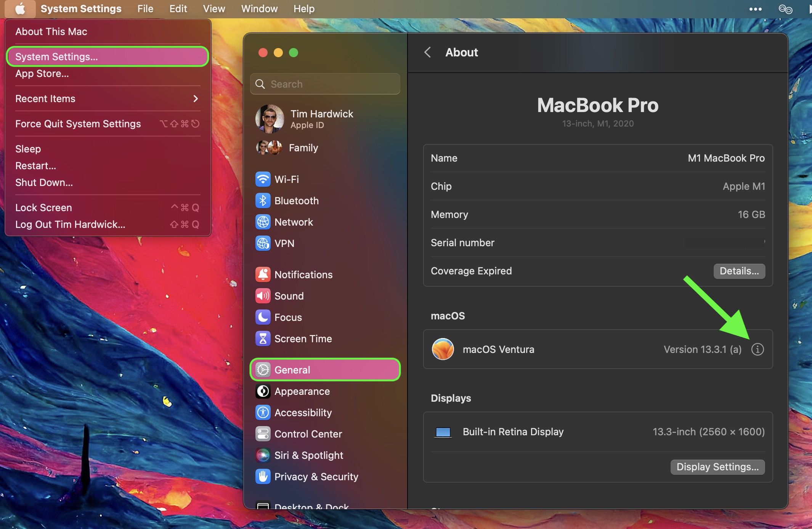Choose Restart… from Apple menu
Screen dimensions: 812x529
pyautogui.click(x=108, y=166)
